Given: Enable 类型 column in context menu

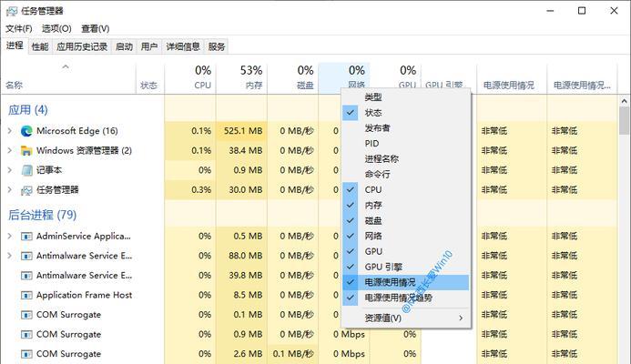Looking at the screenshot, I should [406, 97].
